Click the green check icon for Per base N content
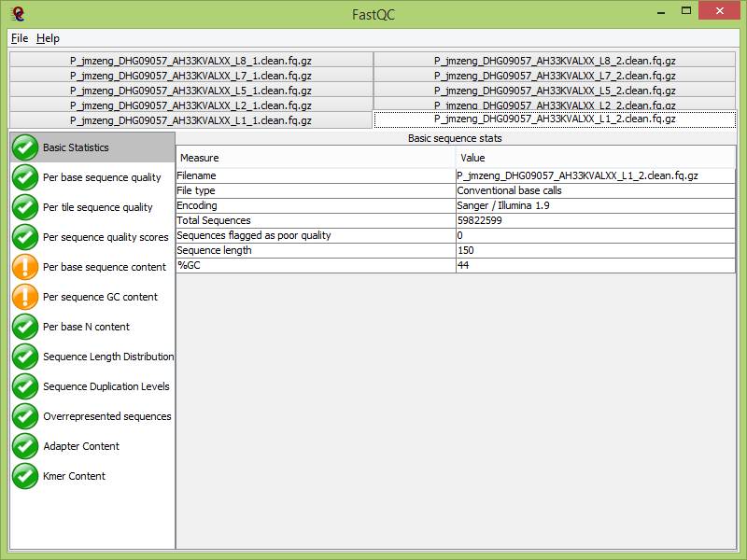The image size is (747, 560). tap(25, 327)
